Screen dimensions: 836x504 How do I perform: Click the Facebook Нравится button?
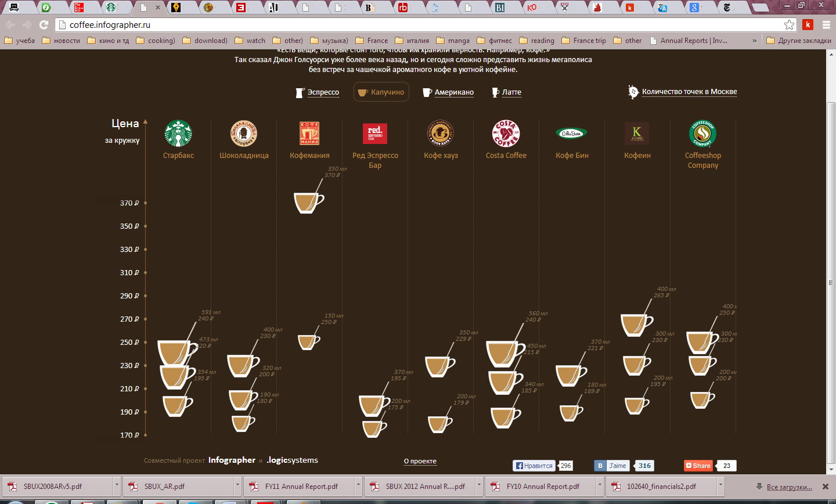coord(534,466)
